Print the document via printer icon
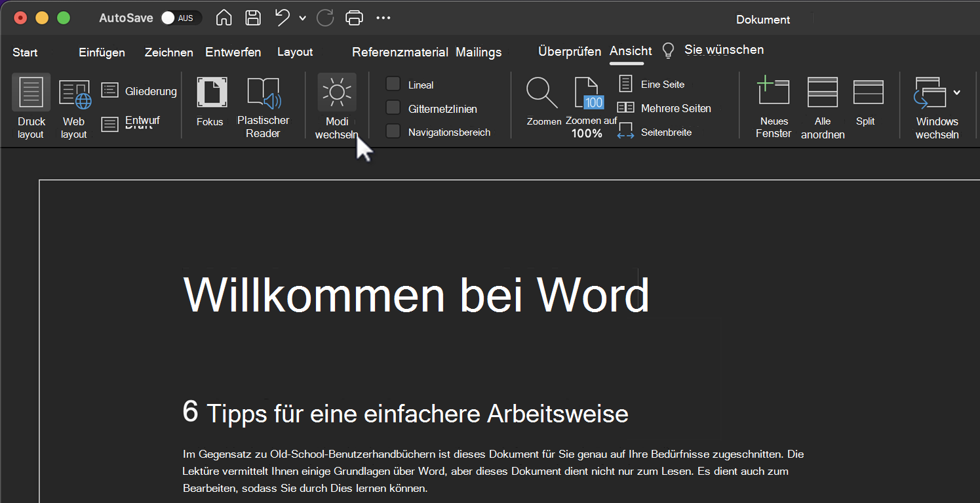 pyautogui.click(x=354, y=18)
